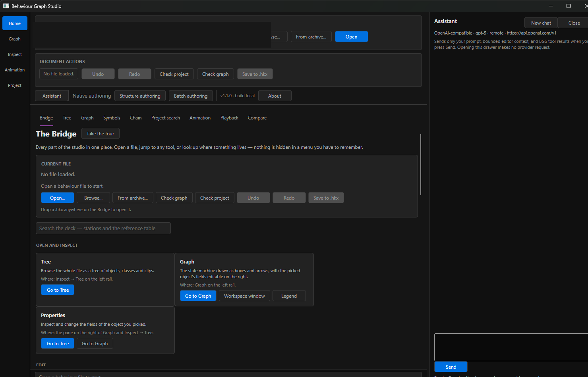Screen dimensions: 588x377
Task: Focus the Search the deck field
Action: pyautogui.click(x=103, y=228)
